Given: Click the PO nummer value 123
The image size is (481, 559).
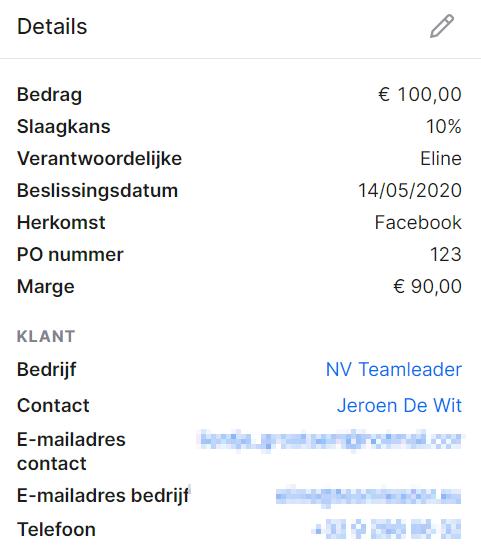Looking at the screenshot, I should [x=446, y=255].
